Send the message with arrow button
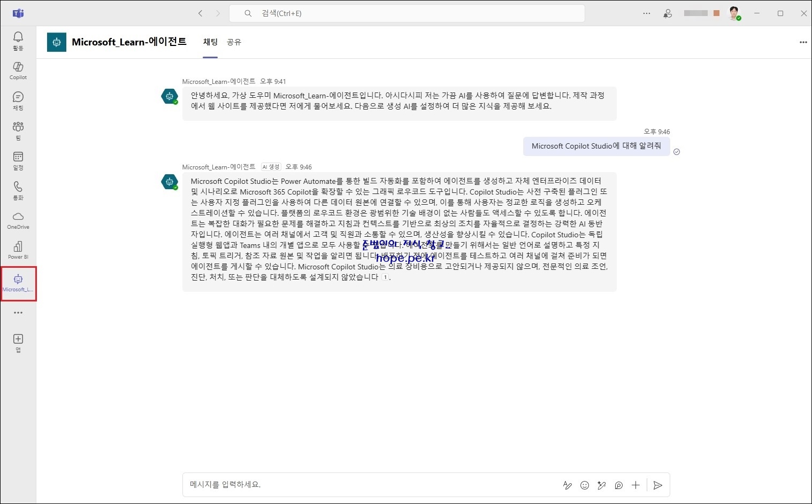The image size is (812, 504). [658, 485]
